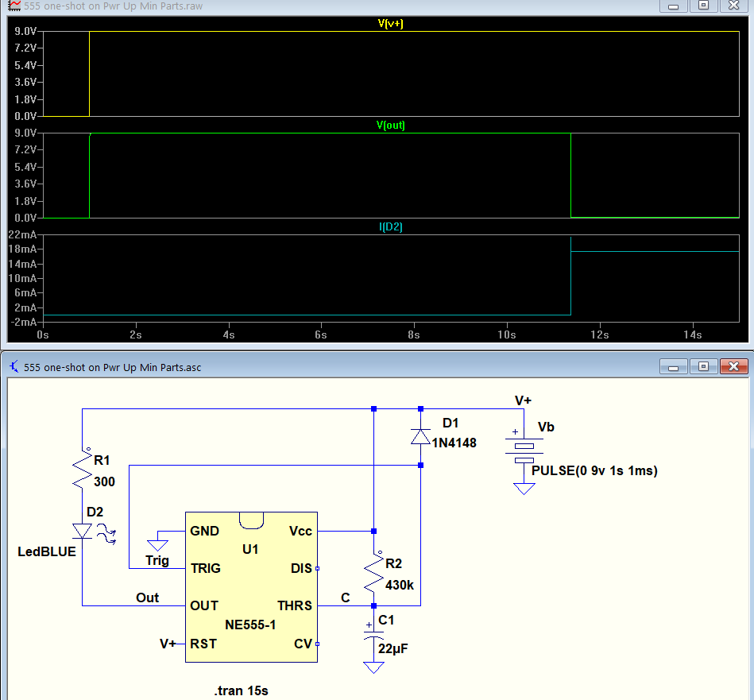Click the Trig net label

click(x=157, y=561)
